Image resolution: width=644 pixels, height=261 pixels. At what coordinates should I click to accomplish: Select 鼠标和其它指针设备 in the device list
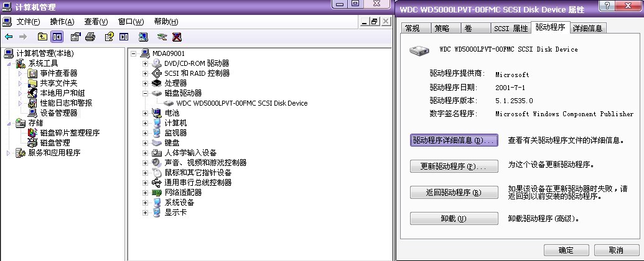pos(198,173)
